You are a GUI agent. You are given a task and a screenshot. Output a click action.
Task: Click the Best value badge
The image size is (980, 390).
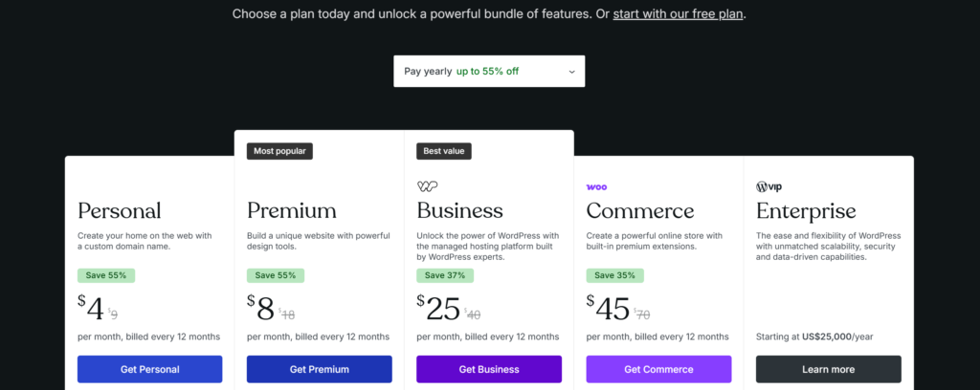click(x=444, y=151)
